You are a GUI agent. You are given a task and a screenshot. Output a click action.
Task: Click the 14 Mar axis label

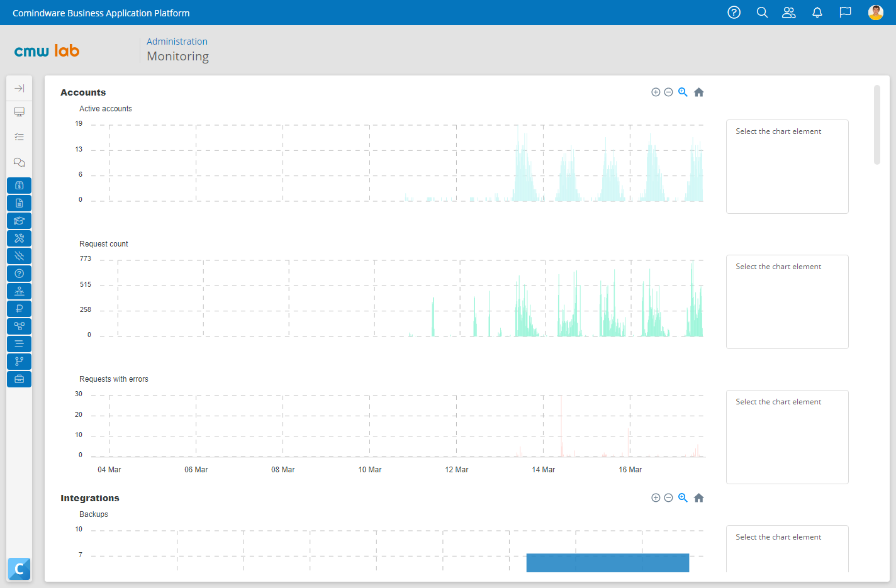click(544, 470)
